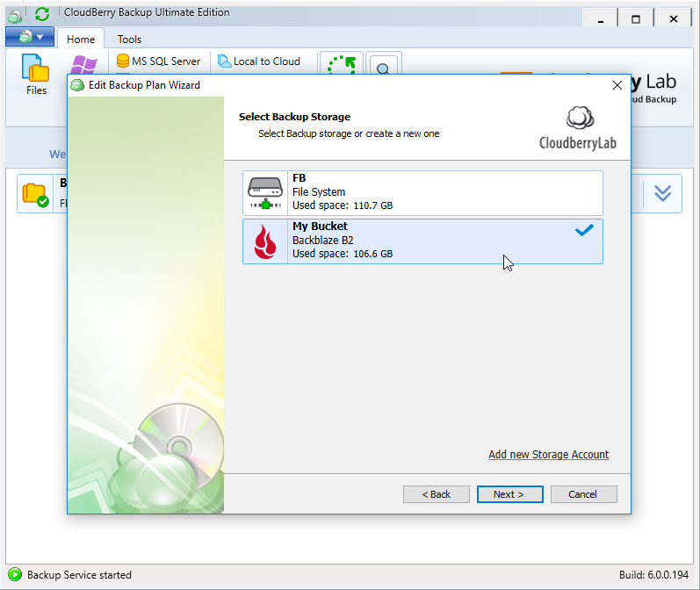
Task: Open Add new Storage Account link
Action: click(x=548, y=454)
